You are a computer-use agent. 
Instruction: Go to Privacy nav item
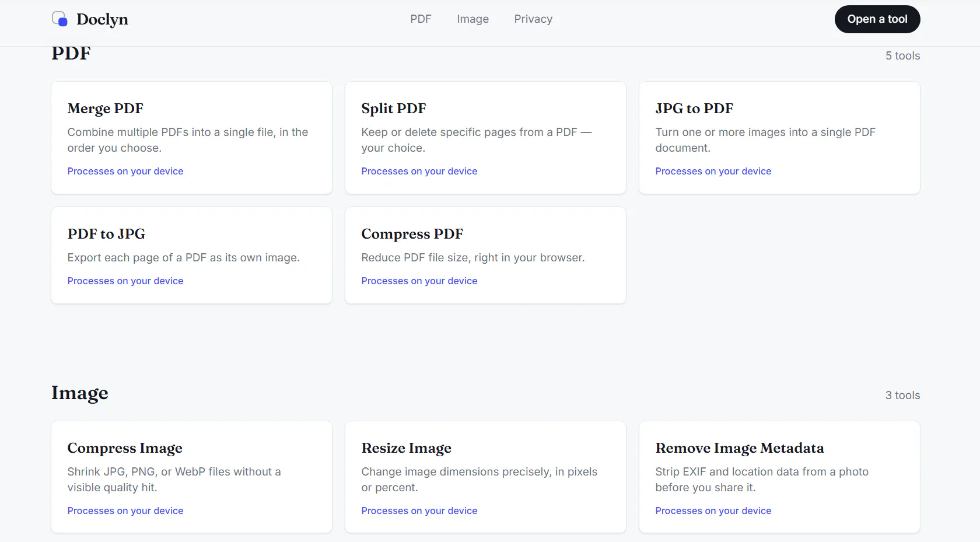533,19
